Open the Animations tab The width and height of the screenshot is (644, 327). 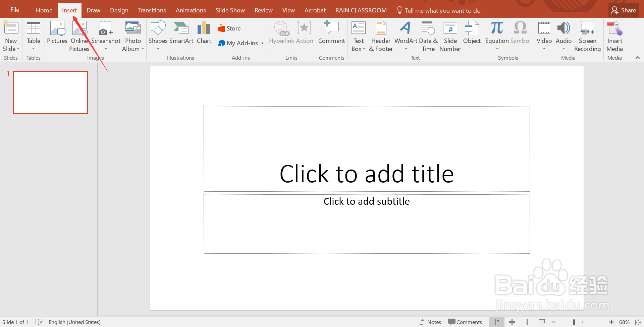click(191, 10)
